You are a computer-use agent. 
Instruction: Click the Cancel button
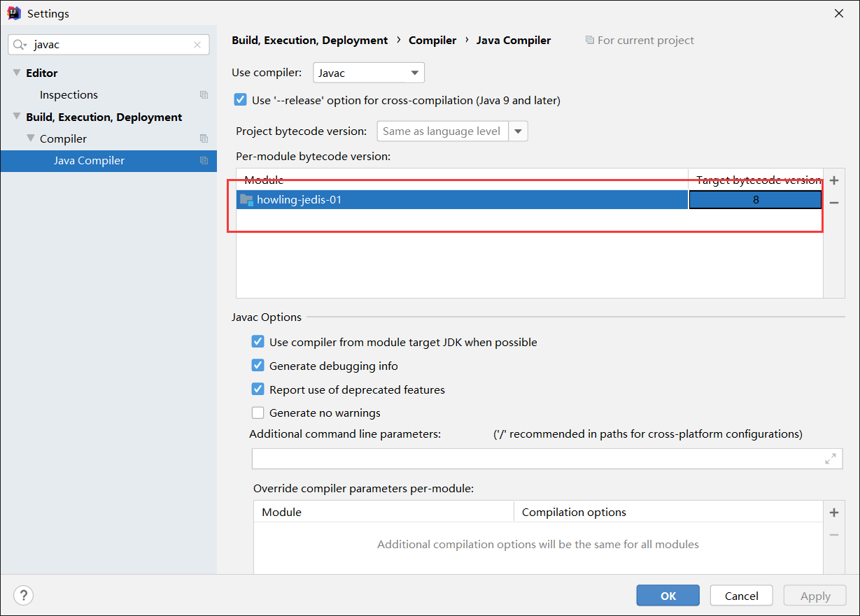(741, 596)
